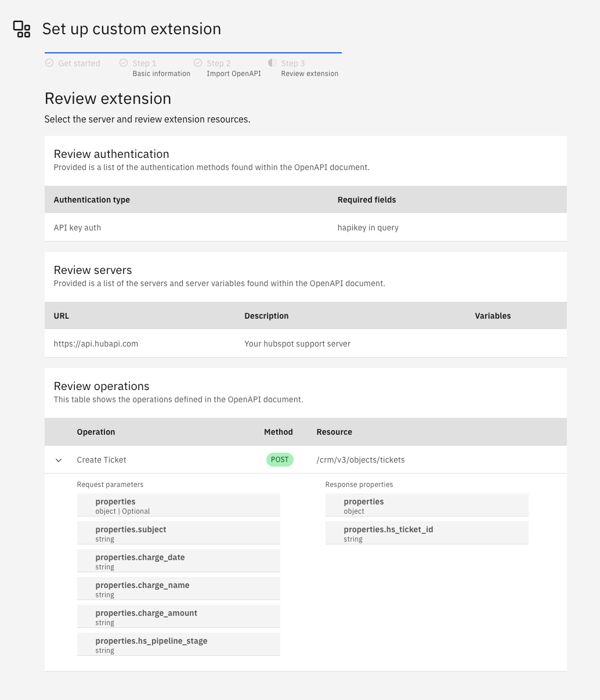
Task: Click the POST method badge on Create Ticket
Action: pyautogui.click(x=280, y=459)
